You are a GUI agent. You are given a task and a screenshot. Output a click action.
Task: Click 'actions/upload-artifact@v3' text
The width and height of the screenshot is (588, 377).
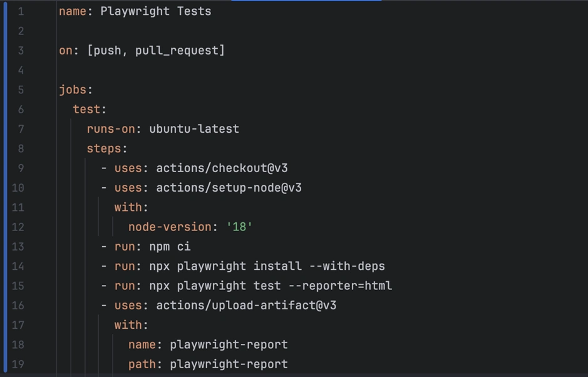(246, 305)
